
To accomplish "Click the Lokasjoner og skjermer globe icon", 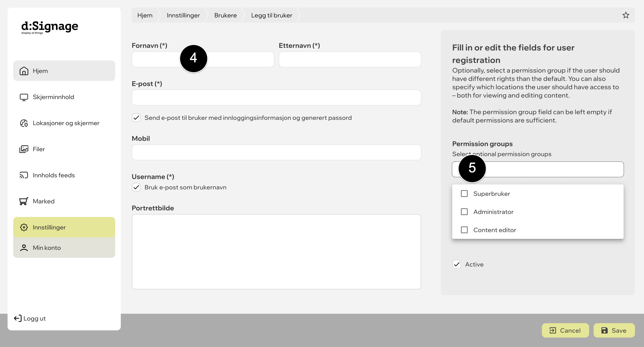I will click(x=24, y=123).
